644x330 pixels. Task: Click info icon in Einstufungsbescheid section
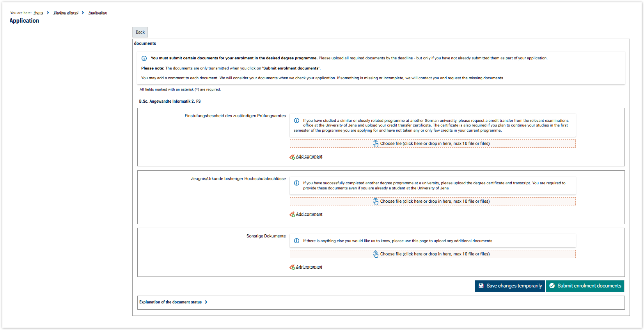[x=296, y=121]
